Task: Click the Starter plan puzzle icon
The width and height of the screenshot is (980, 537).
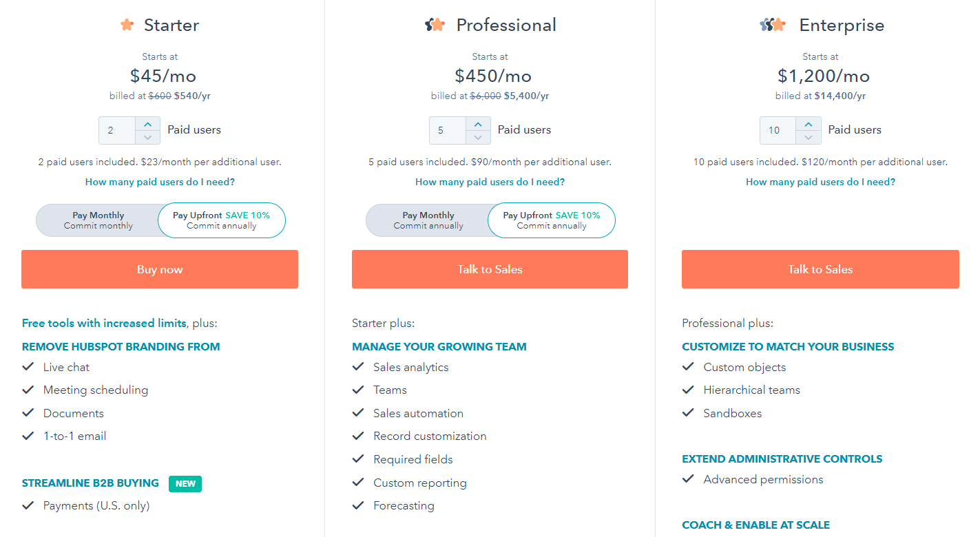Action: point(127,25)
